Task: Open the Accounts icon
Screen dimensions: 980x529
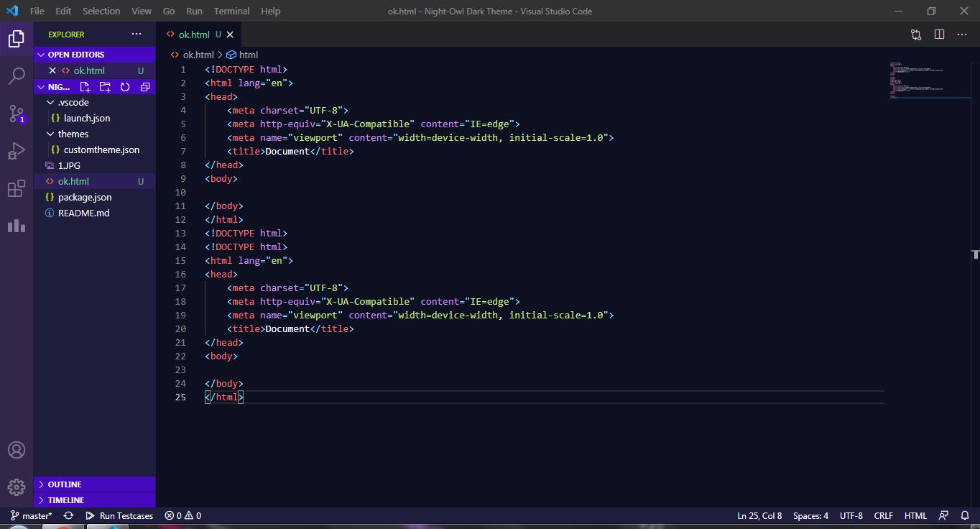Action: click(x=17, y=450)
